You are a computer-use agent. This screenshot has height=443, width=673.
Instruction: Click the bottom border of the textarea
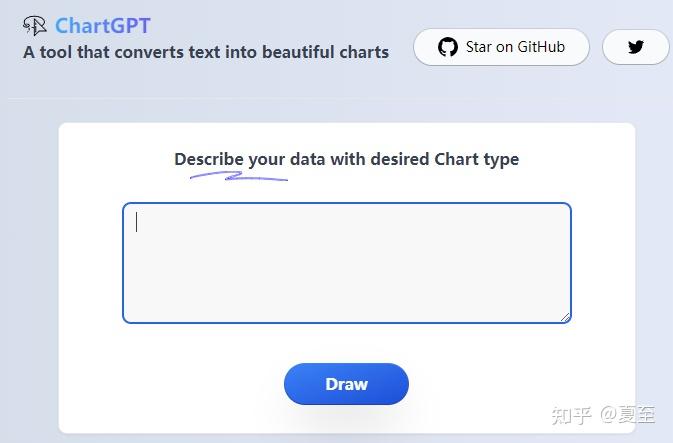346,322
